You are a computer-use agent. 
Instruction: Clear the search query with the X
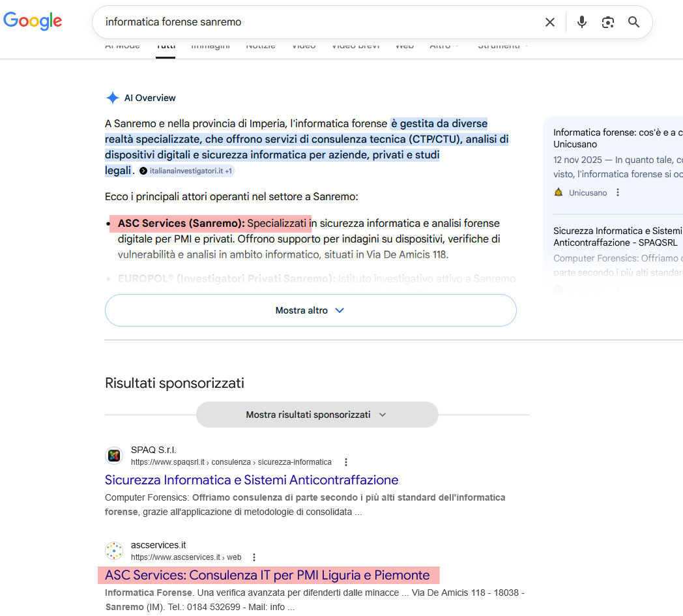549,22
